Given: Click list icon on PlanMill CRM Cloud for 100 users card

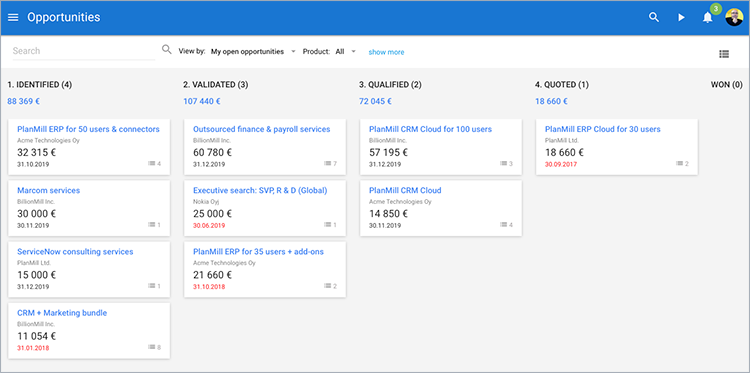Looking at the screenshot, I should [x=504, y=164].
